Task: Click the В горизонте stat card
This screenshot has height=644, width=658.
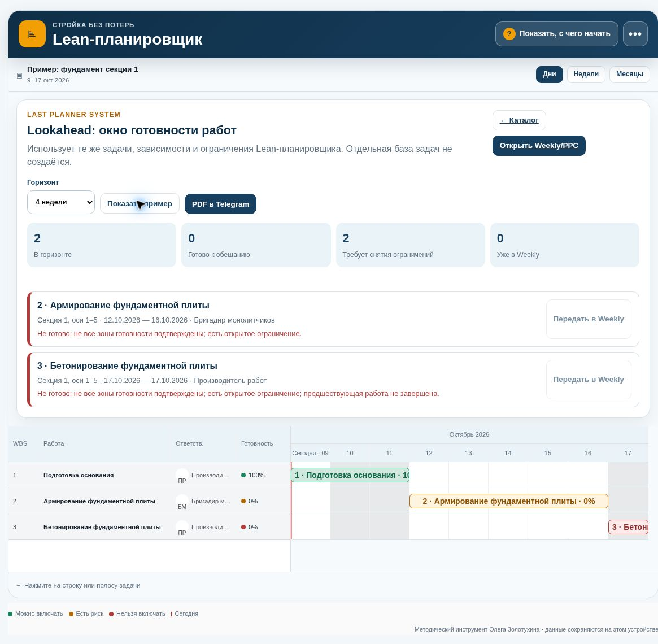Action: click(x=102, y=245)
